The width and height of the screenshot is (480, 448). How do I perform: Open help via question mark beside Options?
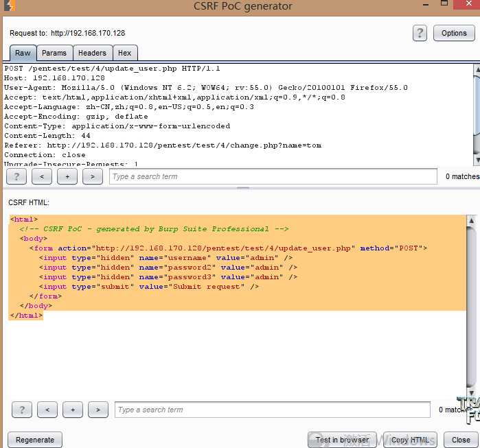(420, 33)
